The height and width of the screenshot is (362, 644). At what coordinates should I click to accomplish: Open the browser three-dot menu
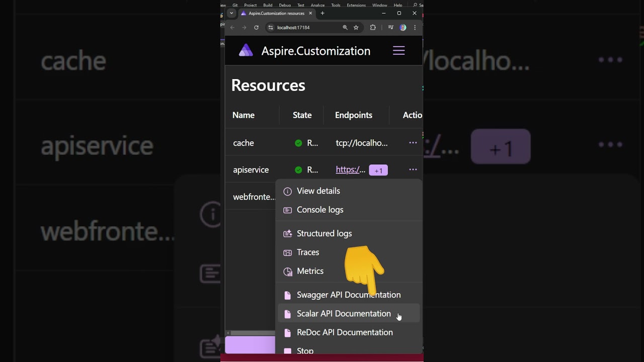(415, 28)
